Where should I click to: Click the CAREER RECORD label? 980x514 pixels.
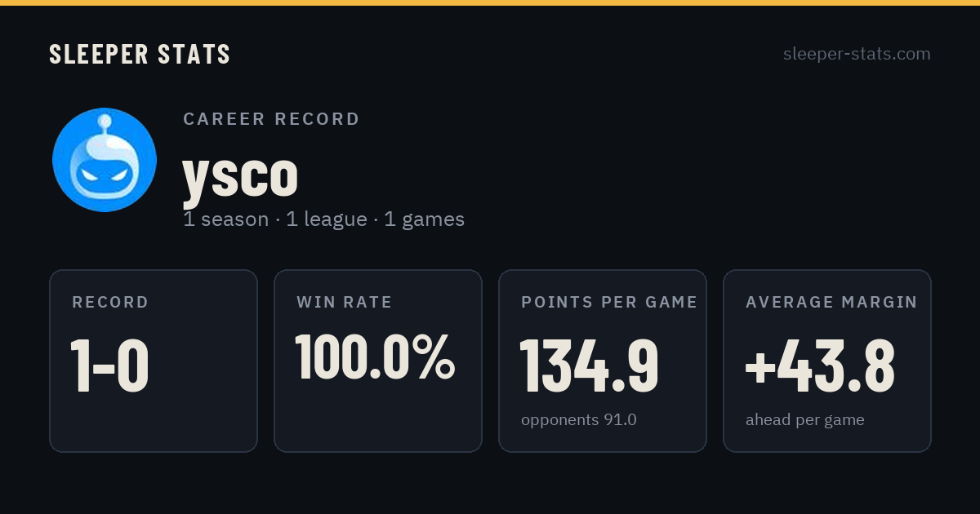[x=271, y=119]
